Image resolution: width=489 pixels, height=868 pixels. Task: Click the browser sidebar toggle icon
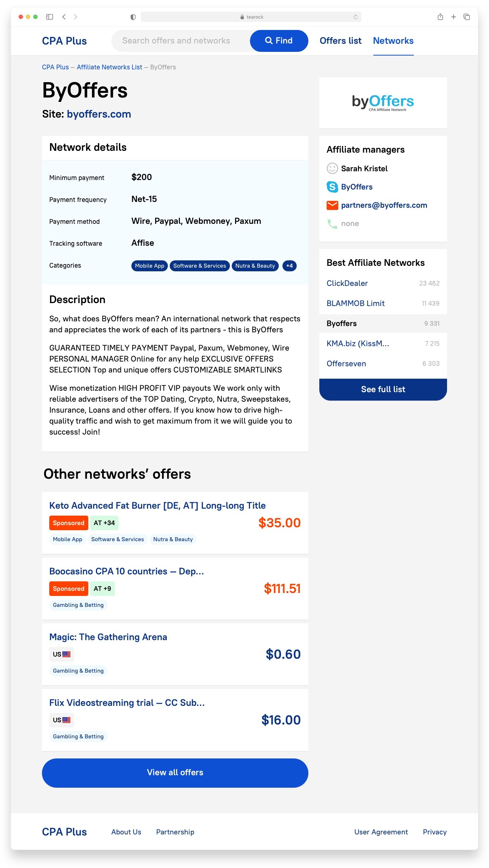click(x=50, y=17)
